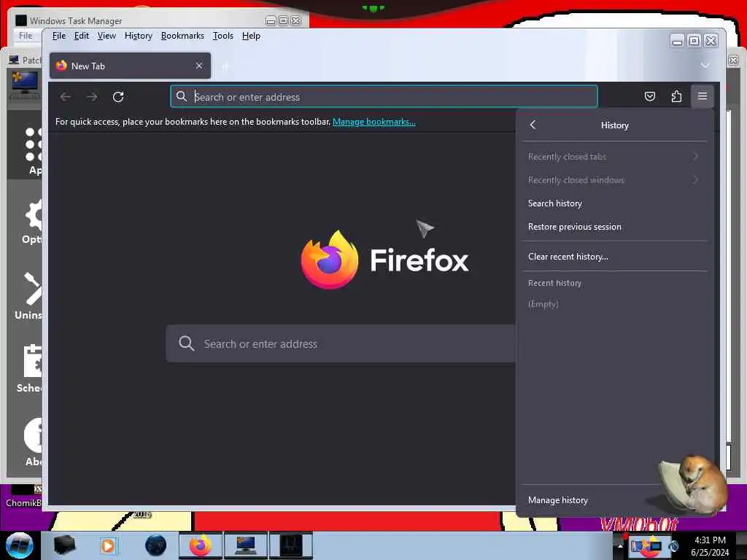The width and height of the screenshot is (747, 560).
Task: Open the Extensions puzzle-piece icon
Action: [x=676, y=97]
